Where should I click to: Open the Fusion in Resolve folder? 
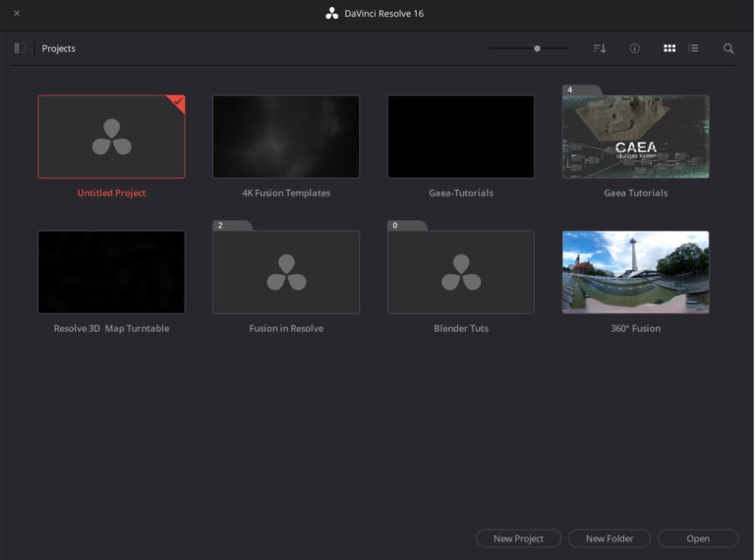[x=286, y=272]
